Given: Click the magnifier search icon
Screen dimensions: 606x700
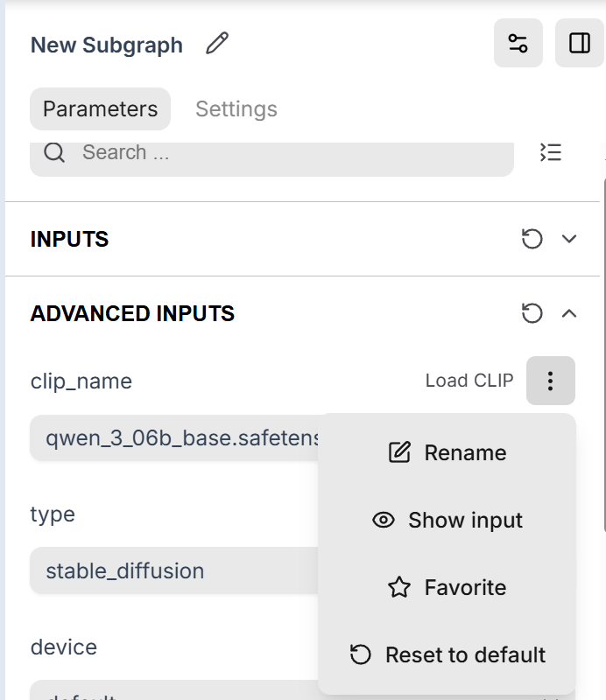Looking at the screenshot, I should click(54, 152).
